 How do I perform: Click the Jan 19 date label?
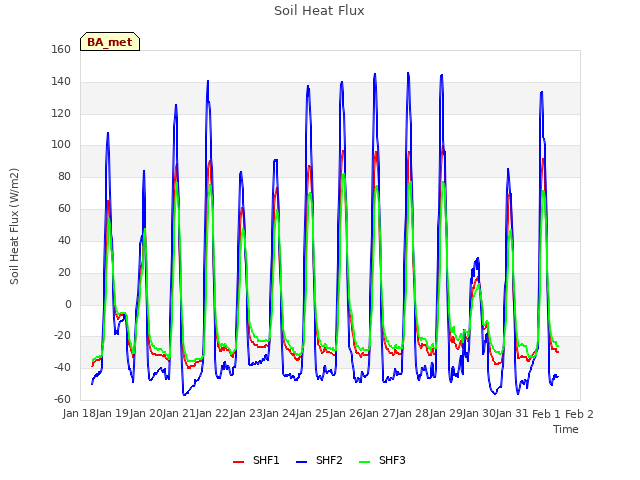tap(113, 414)
